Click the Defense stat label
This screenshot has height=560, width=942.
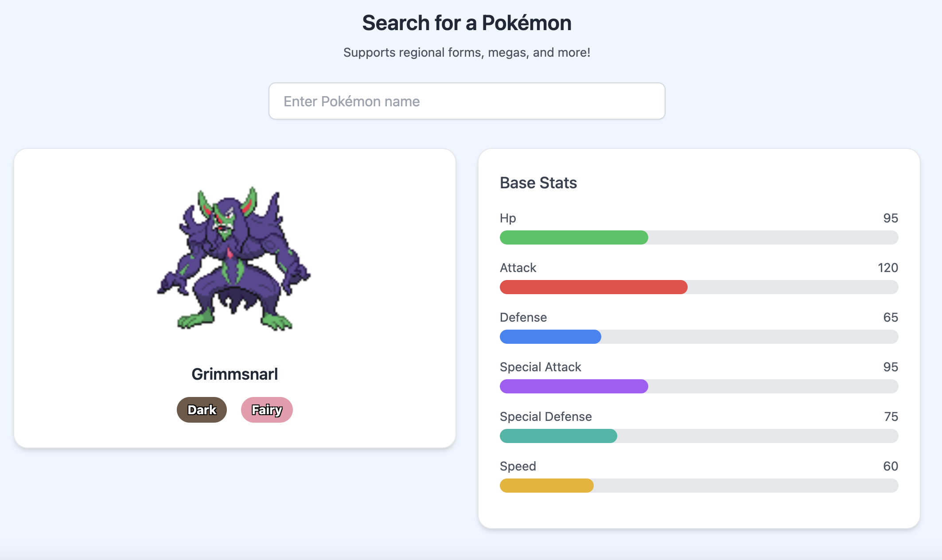523,317
